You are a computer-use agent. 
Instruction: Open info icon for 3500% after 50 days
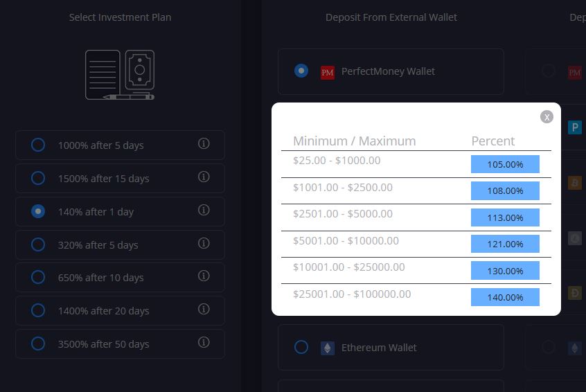pos(204,342)
